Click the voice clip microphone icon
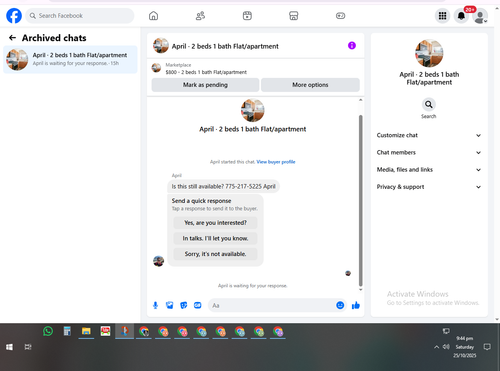 pos(155,305)
